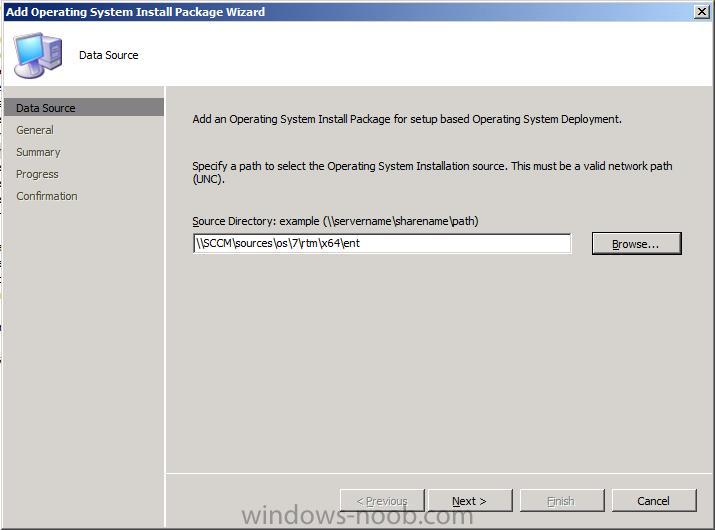This screenshot has width=715, height=530.
Task: Click the 'Specify a path to select' instruction text
Action: 432,172
